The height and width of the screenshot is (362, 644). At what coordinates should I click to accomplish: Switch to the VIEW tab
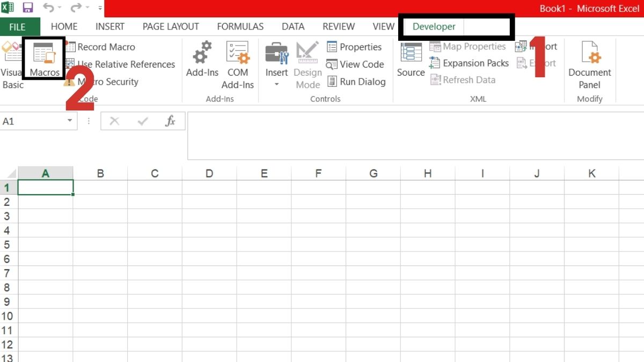tap(384, 26)
